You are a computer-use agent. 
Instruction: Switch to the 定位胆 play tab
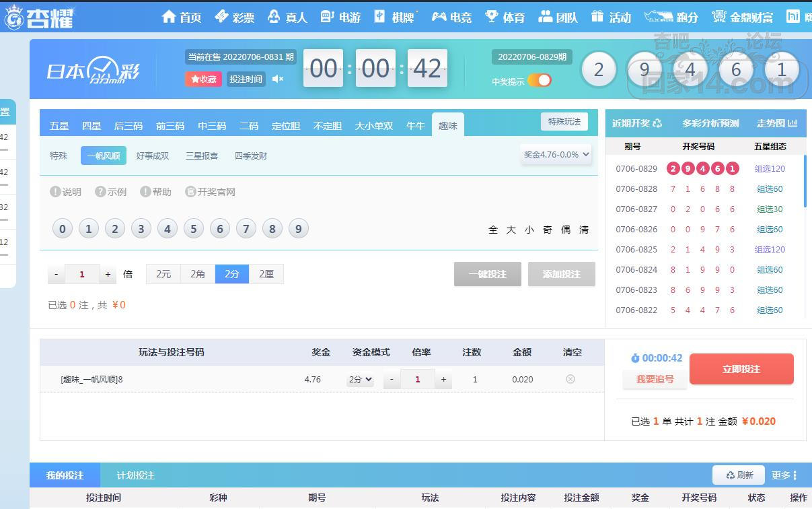(286, 126)
